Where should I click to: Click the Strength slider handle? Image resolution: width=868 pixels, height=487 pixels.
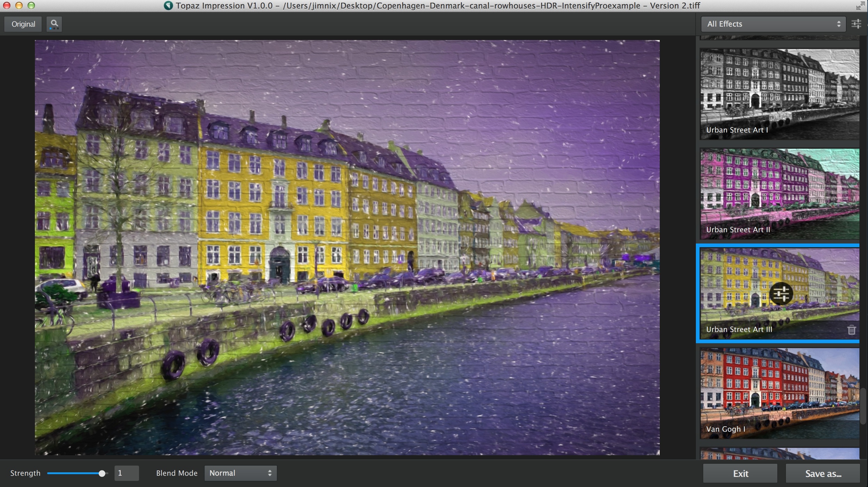102,473
